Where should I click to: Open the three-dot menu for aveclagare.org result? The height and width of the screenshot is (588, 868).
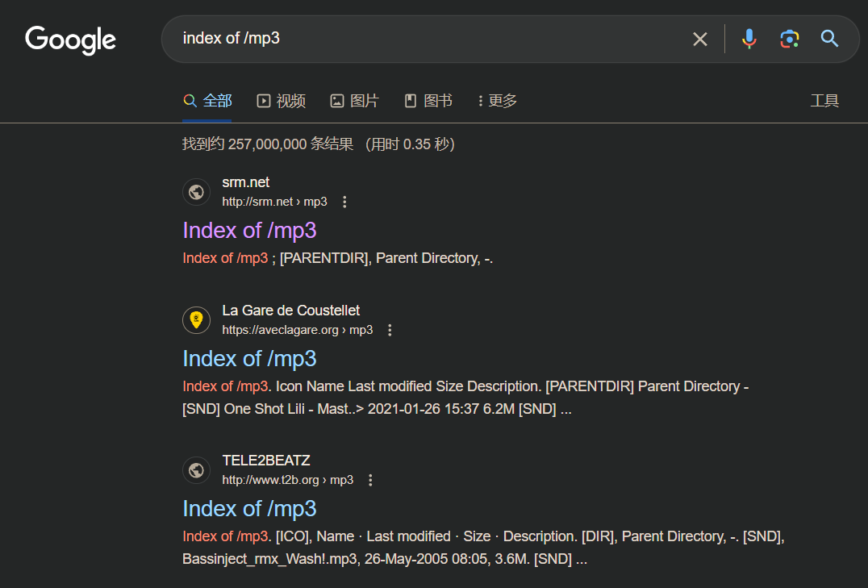click(x=390, y=330)
